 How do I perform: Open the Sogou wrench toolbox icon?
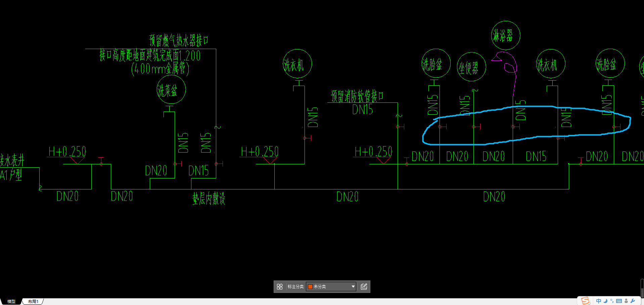pyautogui.click(x=633, y=301)
